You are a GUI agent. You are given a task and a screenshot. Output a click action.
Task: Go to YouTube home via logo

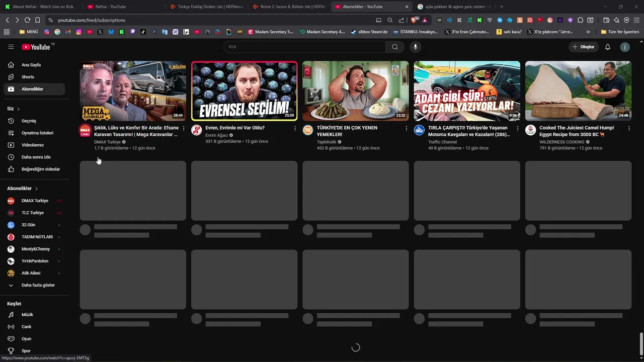point(36,47)
